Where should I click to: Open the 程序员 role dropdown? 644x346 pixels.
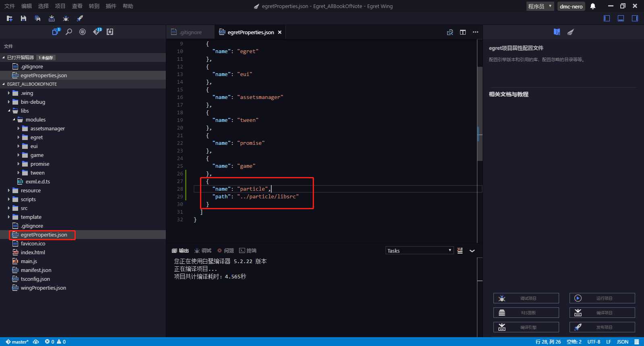tap(540, 6)
